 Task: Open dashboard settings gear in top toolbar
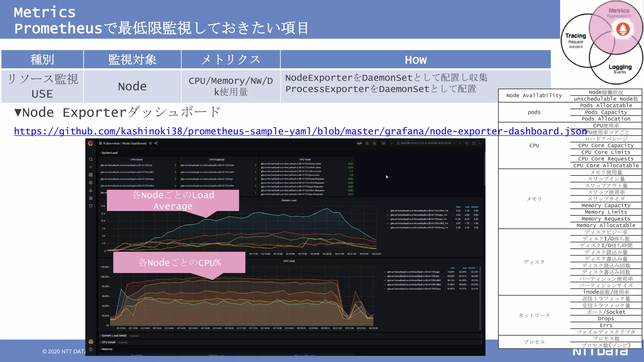[375, 143]
